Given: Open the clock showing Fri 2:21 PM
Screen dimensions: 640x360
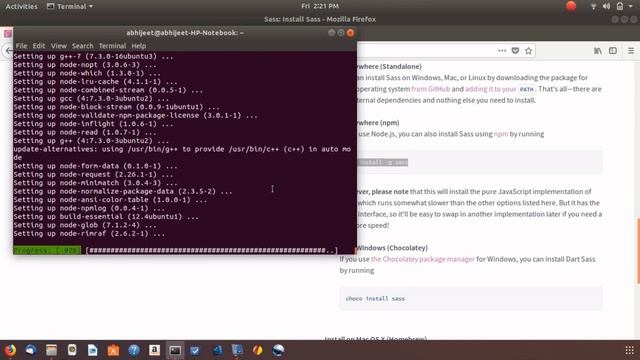Looking at the screenshot, I should (320, 6).
